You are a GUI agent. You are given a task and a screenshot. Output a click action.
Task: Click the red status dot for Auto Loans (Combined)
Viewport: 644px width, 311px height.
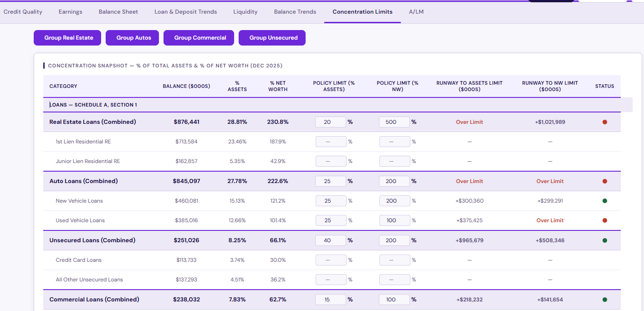(x=604, y=181)
